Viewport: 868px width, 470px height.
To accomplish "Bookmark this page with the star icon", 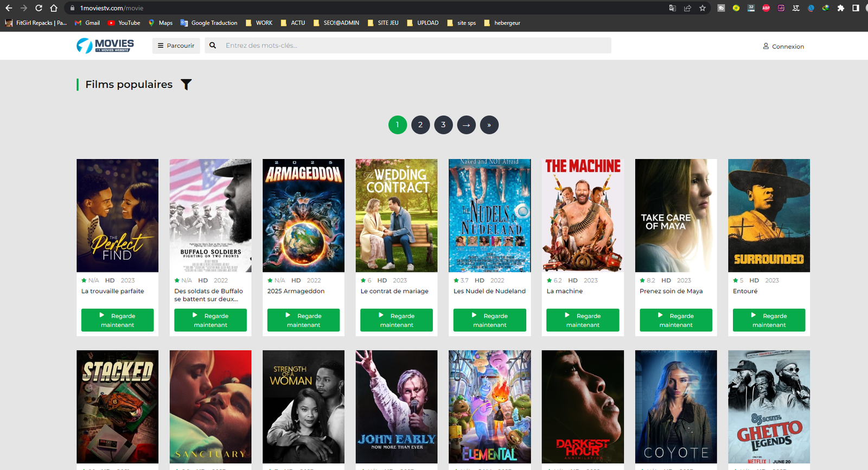I will click(703, 8).
